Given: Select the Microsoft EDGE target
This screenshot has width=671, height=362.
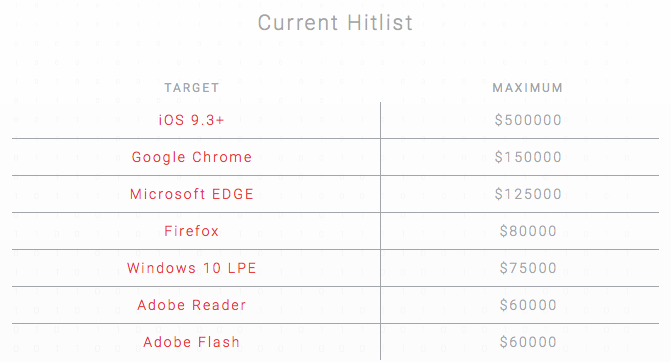Looking at the screenshot, I should click(x=191, y=194).
